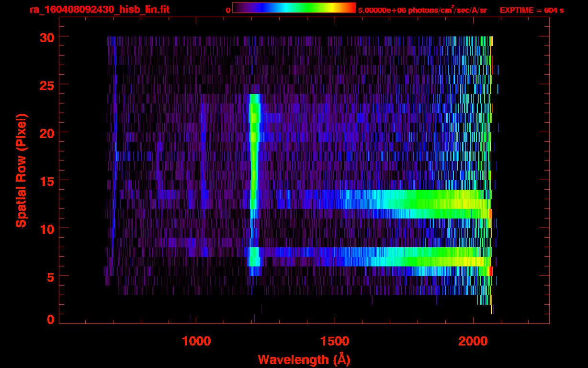
Task: Click the Wavelength (Å) axis title
Action: point(301,359)
